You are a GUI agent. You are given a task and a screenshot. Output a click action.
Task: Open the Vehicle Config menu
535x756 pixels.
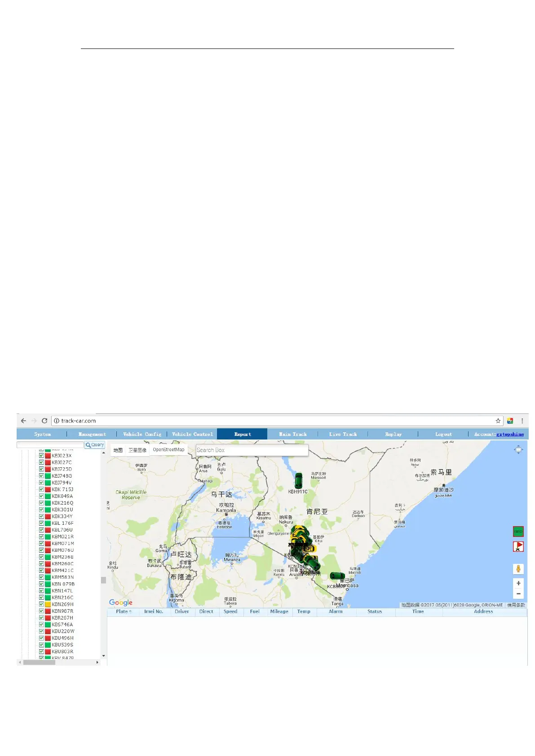[142, 434]
